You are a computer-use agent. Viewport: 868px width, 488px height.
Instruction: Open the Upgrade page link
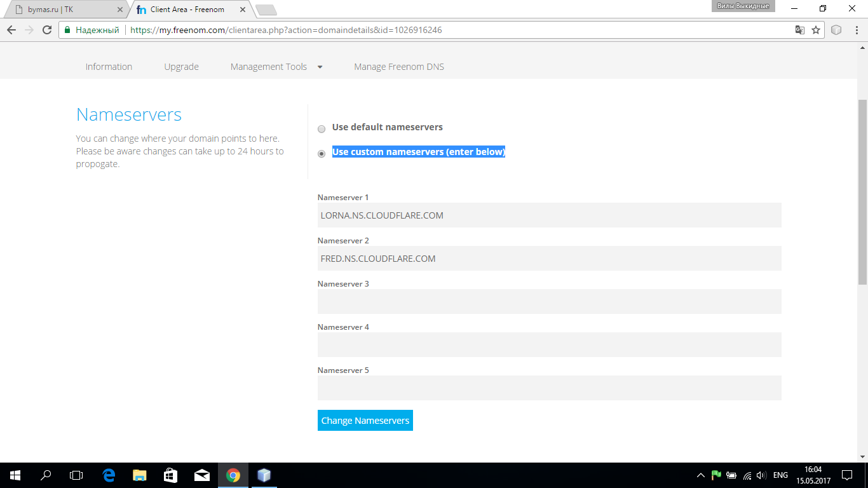[x=181, y=67]
